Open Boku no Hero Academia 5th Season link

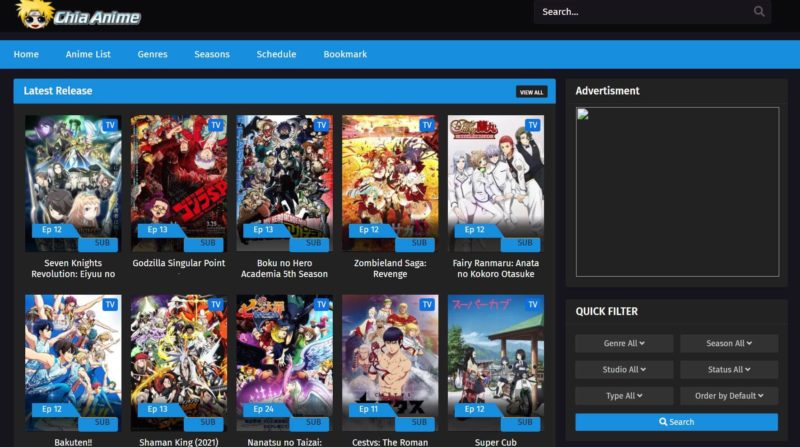(284, 268)
